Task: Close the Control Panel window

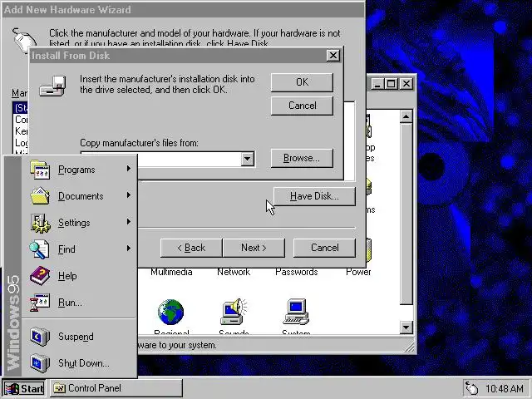Action: click(x=406, y=83)
